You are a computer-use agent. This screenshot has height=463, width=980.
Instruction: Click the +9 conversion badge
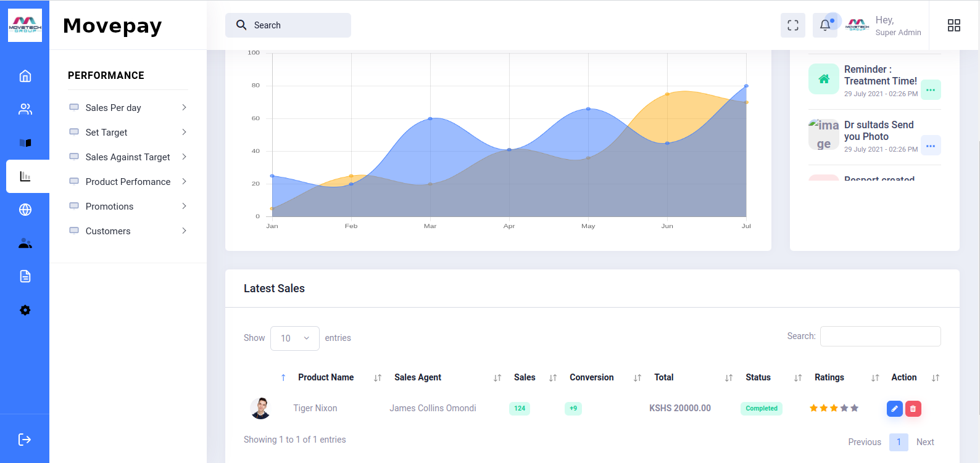tap(573, 408)
